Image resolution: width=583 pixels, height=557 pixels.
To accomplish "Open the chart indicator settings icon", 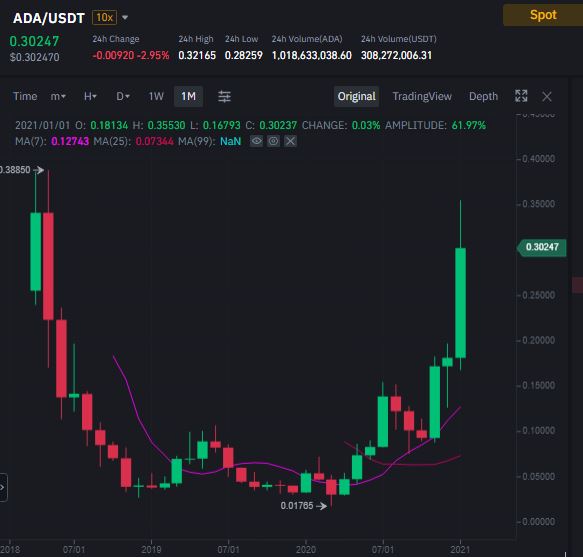I will (x=224, y=96).
